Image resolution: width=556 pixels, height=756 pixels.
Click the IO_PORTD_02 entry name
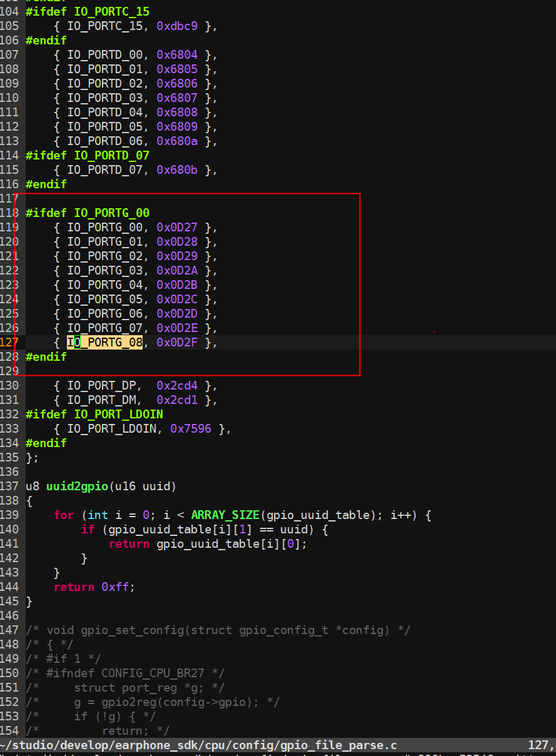[105, 84]
